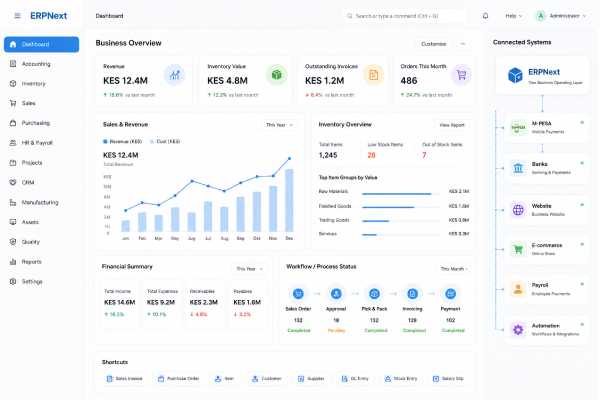The height and width of the screenshot is (400, 600).
Task: Click the ERPNext logo in the header
Action: point(49,16)
